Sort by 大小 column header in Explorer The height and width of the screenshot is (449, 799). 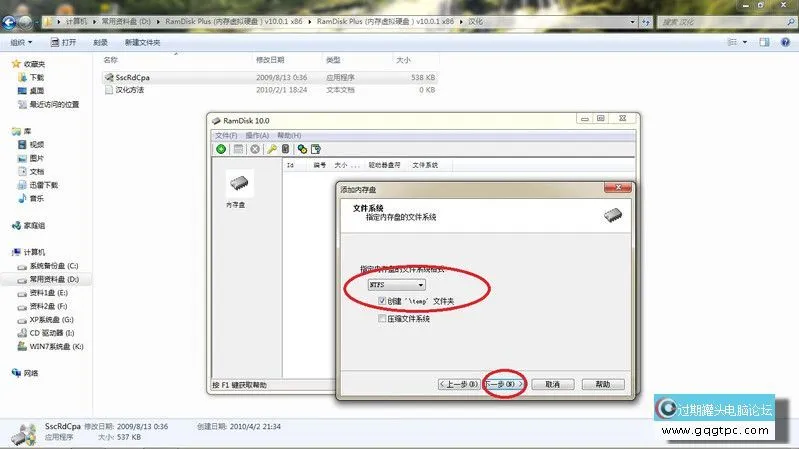[403, 60]
